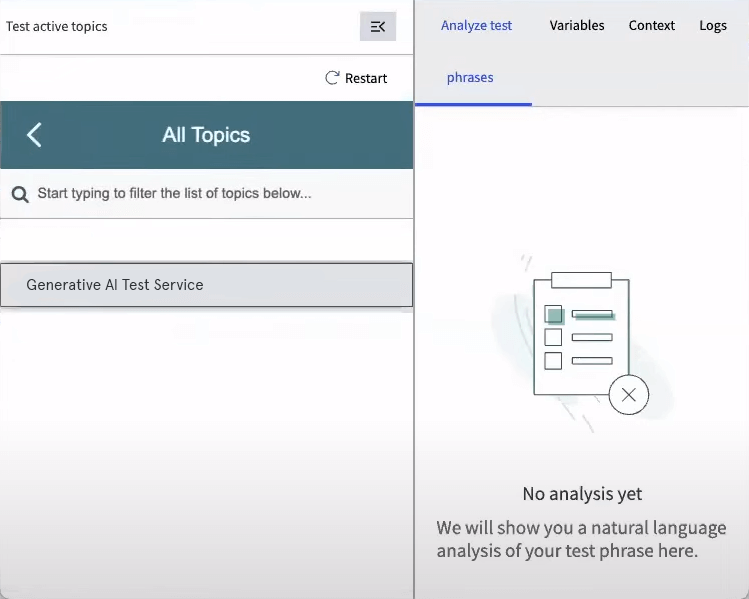
Task: Collapse the test panel with the sidebar icon
Action: [377, 26]
